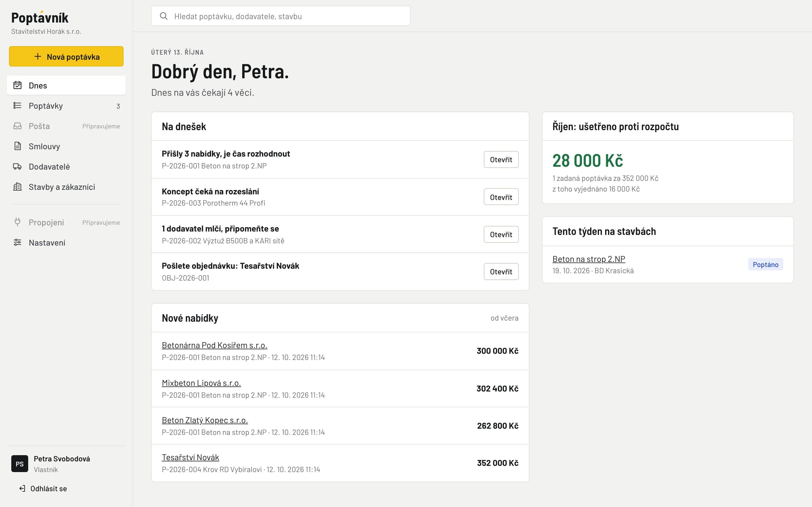Click the sliders icon for Nastavení

pyautogui.click(x=17, y=243)
